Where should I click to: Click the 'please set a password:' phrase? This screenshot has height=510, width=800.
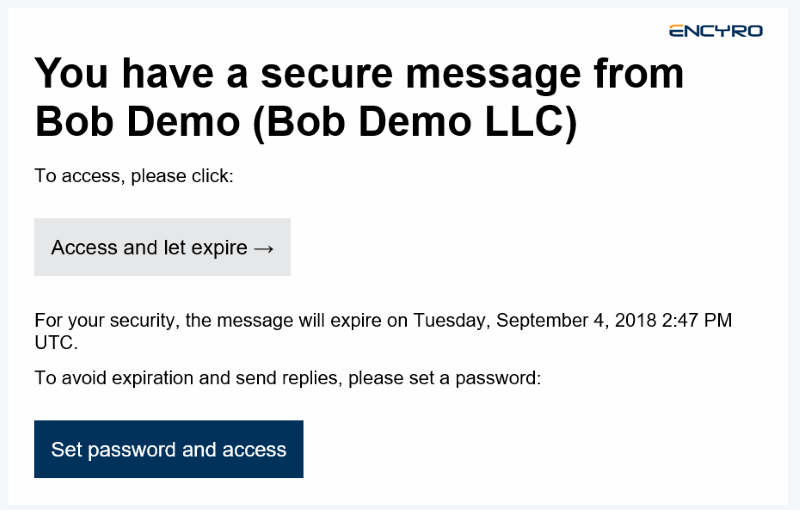[x=444, y=378]
